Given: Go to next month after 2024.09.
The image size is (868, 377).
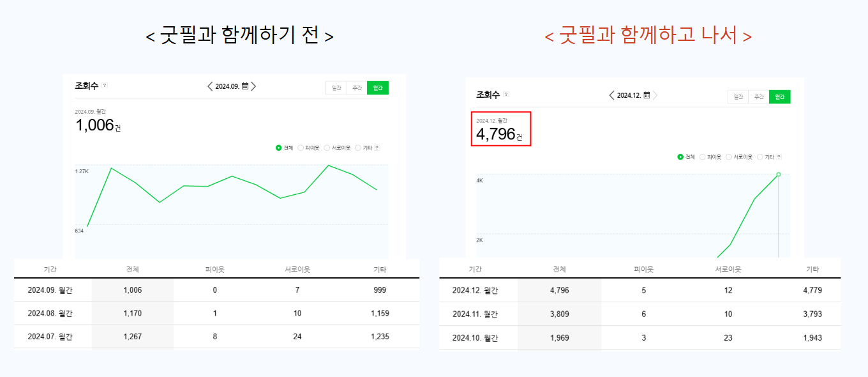Looking at the screenshot, I should coord(253,86).
